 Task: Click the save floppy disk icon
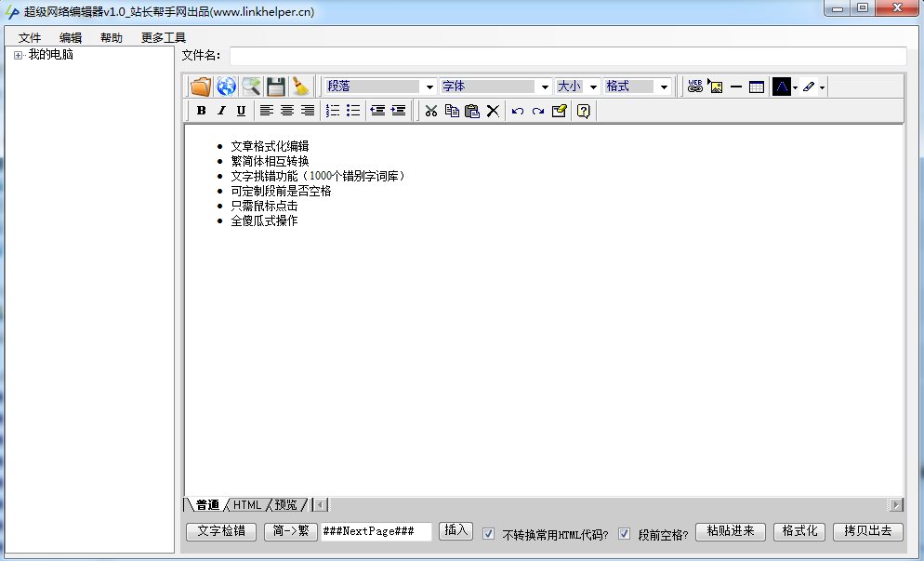point(276,87)
